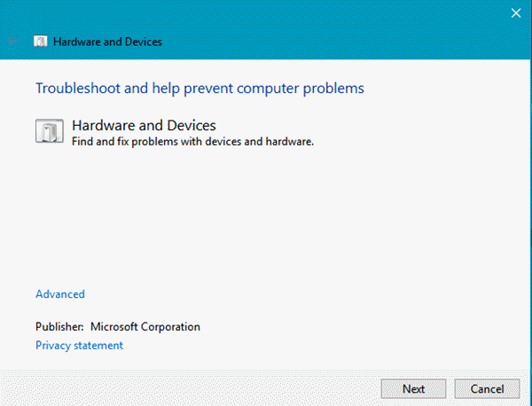This screenshot has width=532, height=406.
Task: Open the Privacy statement link
Action: tap(79, 346)
